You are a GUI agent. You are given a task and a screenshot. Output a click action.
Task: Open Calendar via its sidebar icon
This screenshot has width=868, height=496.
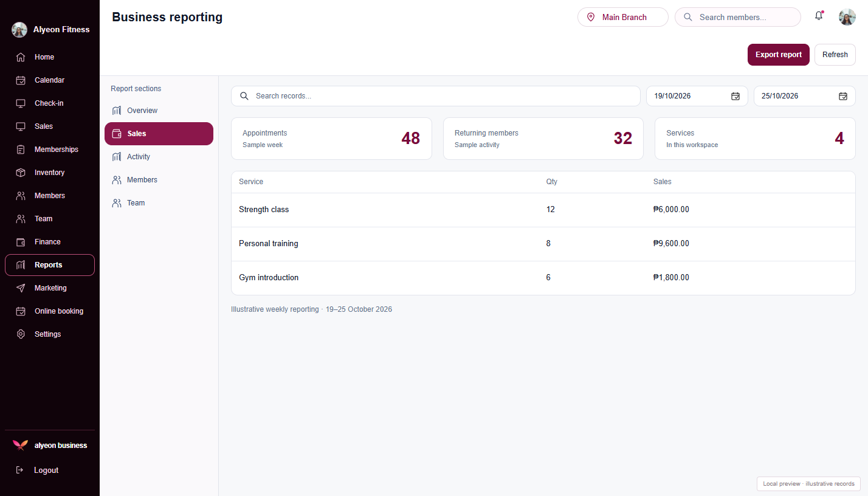[x=21, y=80]
